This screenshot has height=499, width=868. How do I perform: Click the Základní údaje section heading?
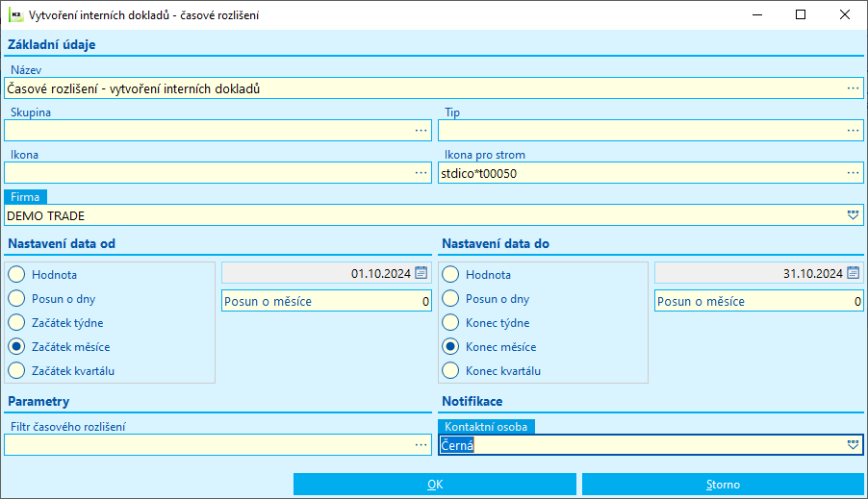click(51, 45)
